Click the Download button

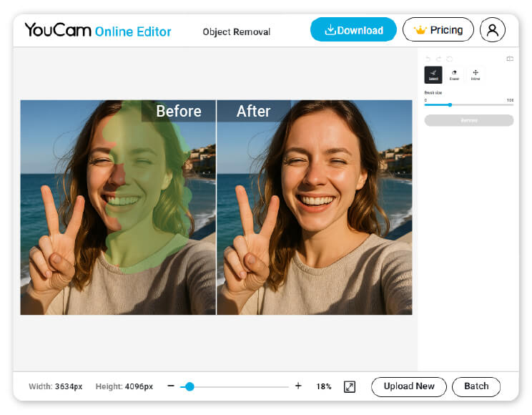pyautogui.click(x=353, y=30)
